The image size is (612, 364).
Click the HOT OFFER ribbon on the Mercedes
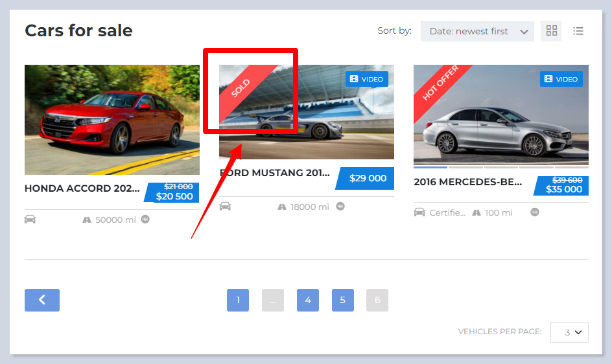coord(440,83)
